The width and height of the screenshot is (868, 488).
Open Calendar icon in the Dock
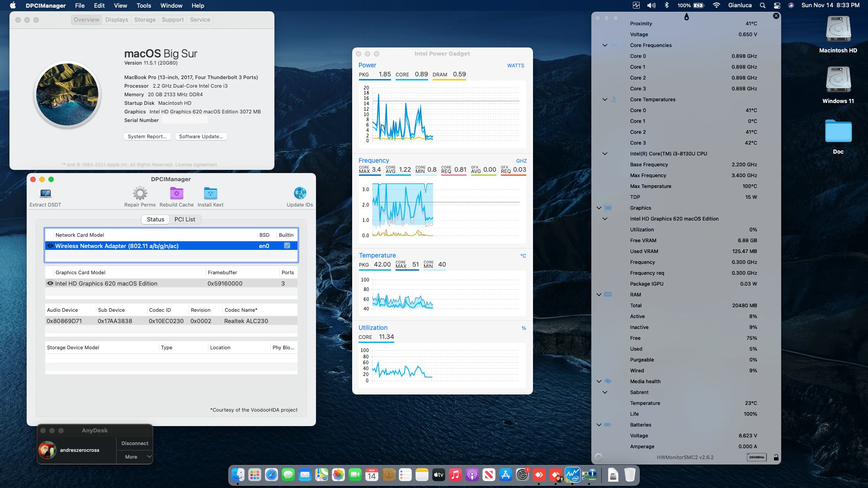click(372, 475)
